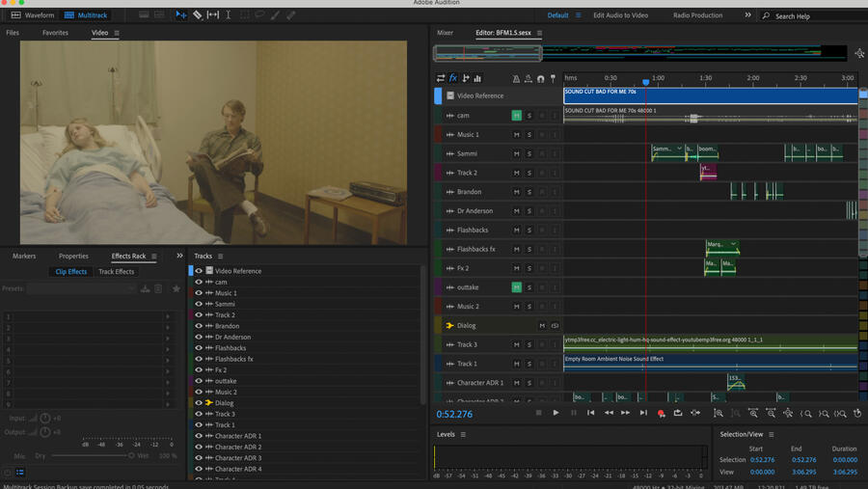The height and width of the screenshot is (489, 868).
Task: Unmute the cam track
Action: pyautogui.click(x=517, y=116)
